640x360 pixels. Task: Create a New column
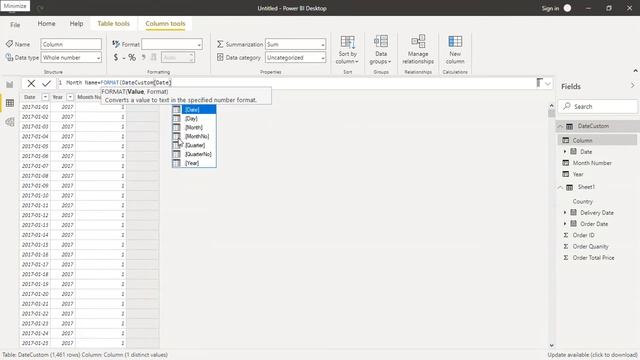point(455,50)
